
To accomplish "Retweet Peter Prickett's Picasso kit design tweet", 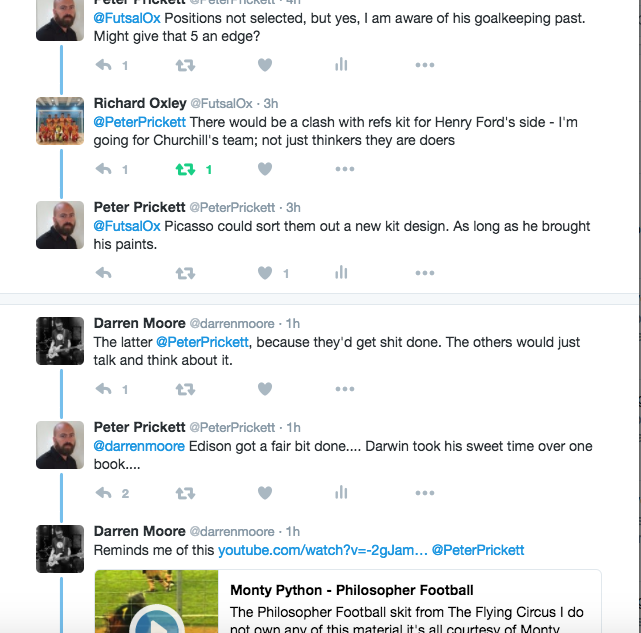I will [185, 273].
